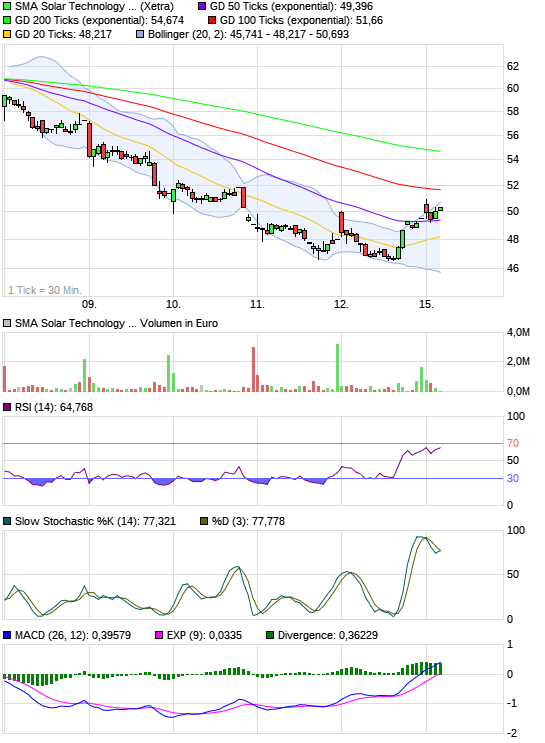The image size is (545, 743).
Task: Click the 'RSI (14): 64,768' label
Action: 54,408
